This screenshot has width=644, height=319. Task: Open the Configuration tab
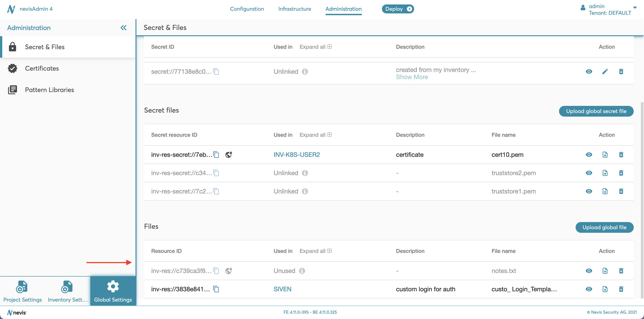point(247,9)
